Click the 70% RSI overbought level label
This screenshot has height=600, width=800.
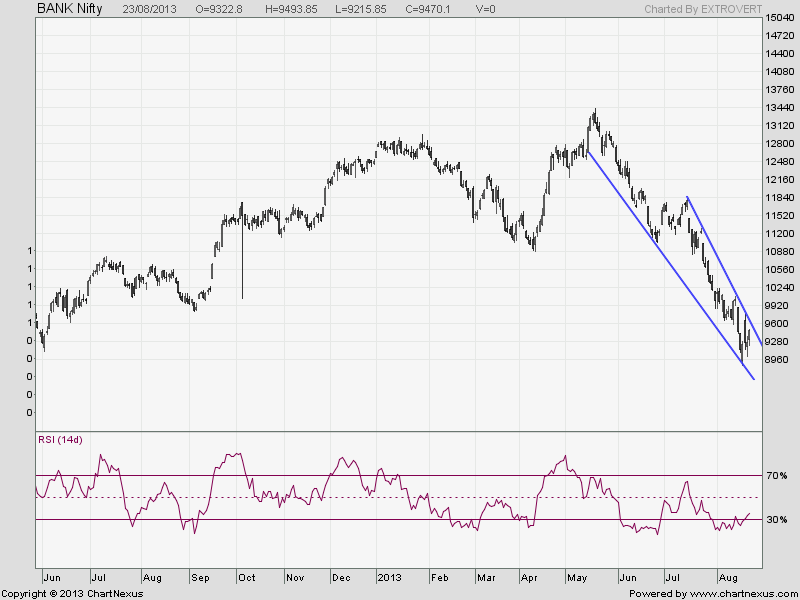[x=777, y=475]
